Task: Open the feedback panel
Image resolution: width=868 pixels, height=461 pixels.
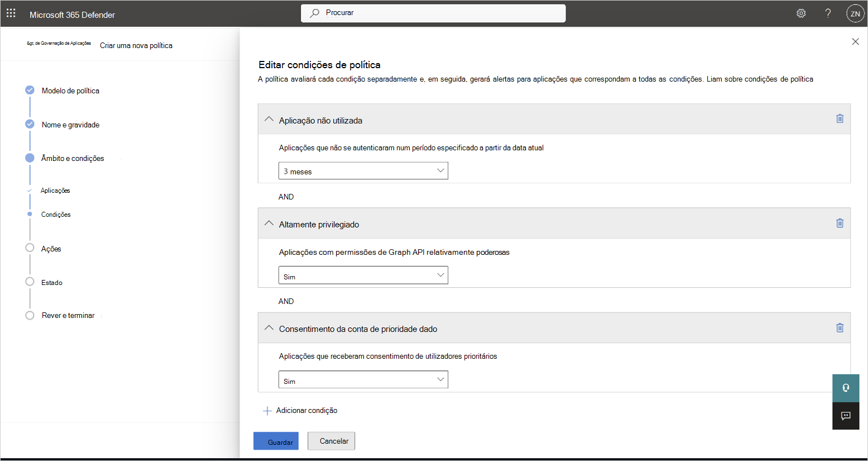Action: click(846, 415)
